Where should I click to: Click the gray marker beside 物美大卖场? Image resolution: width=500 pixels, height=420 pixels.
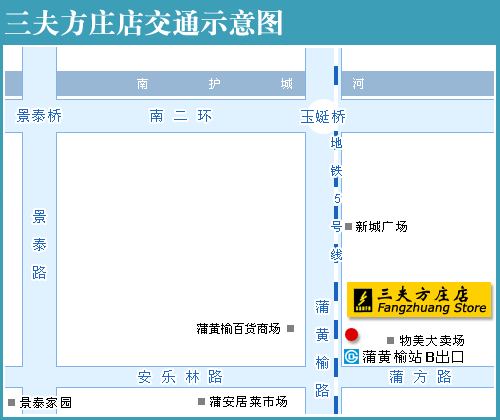point(390,340)
